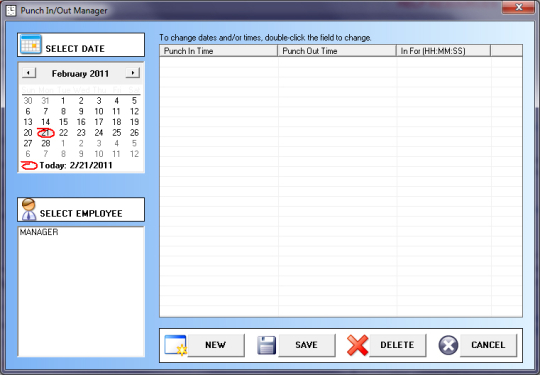This screenshot has height=375, width=540.
Task: Select February 28 in the calendar
Action: pyautogui.click(x=45, y=143)
